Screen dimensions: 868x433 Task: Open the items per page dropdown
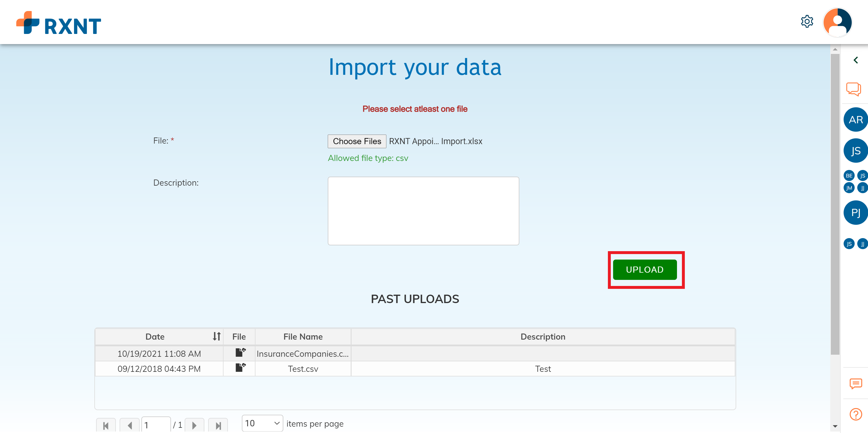pyautogui.click(x=262, y=423)
